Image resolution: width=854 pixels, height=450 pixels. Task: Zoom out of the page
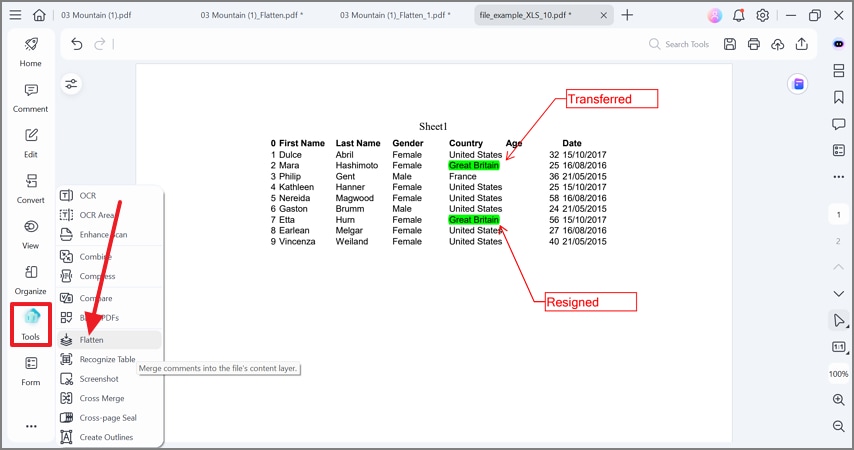click(x=839, y=426)
